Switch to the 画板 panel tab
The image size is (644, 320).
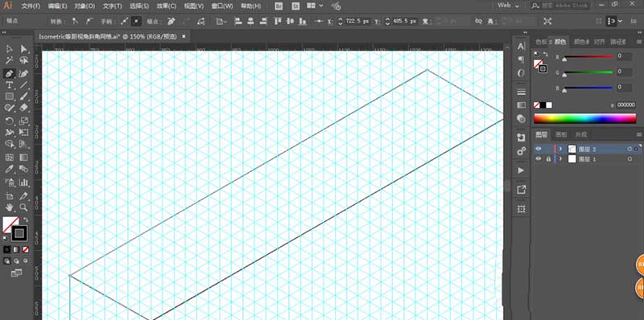[560, 134]
